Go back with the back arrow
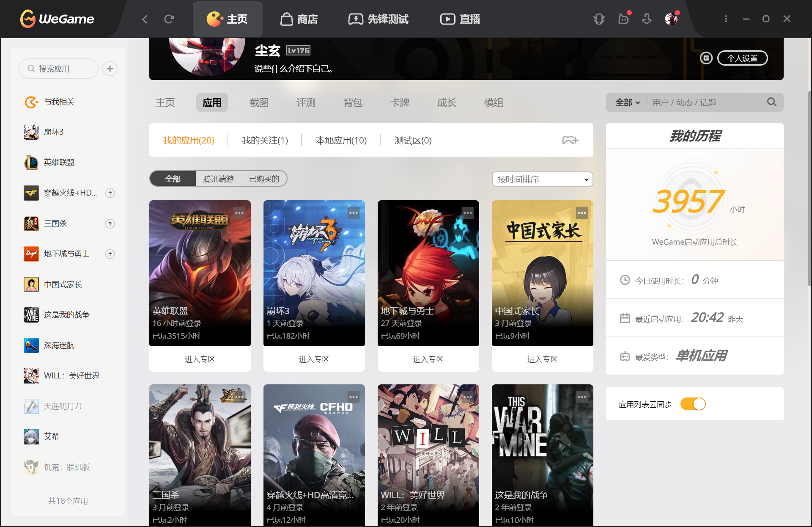This screenshot has height=527, width=812. point(145,19)
